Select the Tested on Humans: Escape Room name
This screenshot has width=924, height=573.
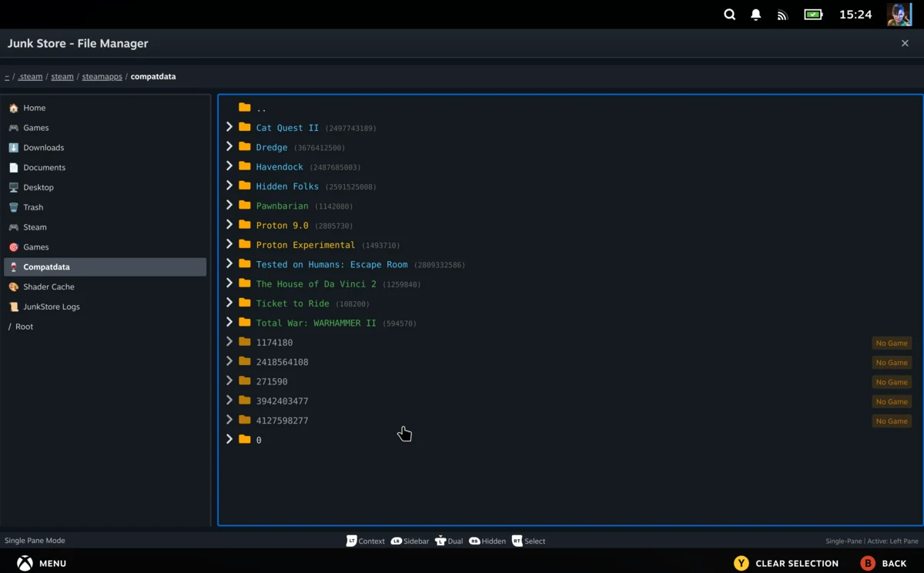[x=332, y=264]
